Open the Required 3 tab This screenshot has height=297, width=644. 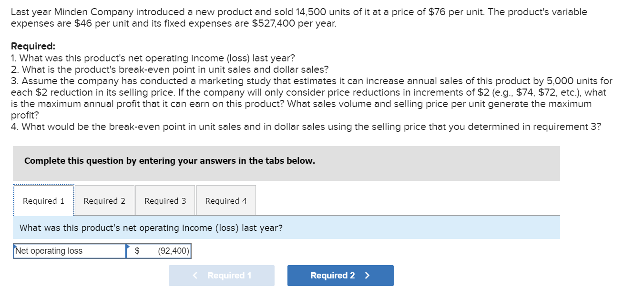click(165, 201)
